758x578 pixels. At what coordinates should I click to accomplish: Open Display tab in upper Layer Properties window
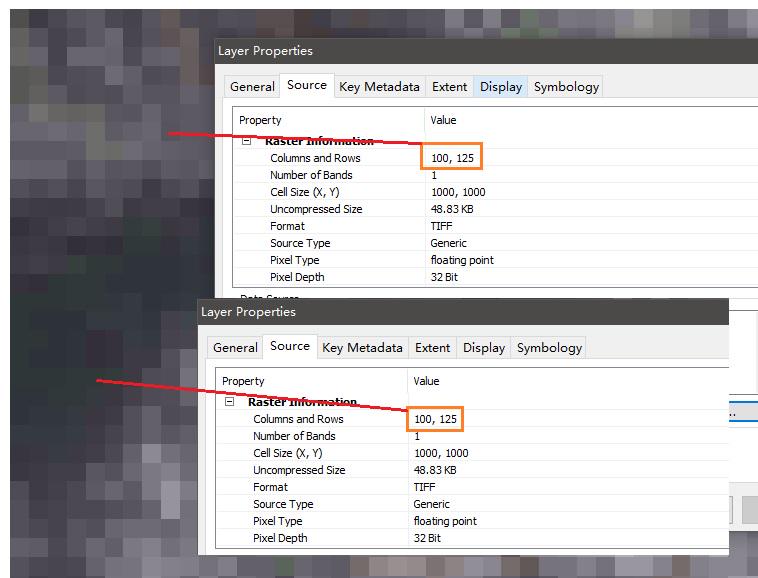tap(501, 87)
